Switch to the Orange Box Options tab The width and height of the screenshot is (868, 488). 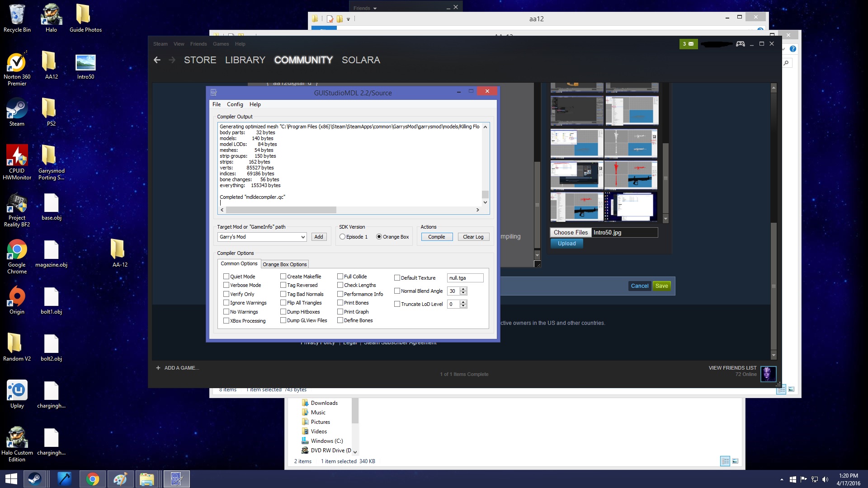(284, 264)
